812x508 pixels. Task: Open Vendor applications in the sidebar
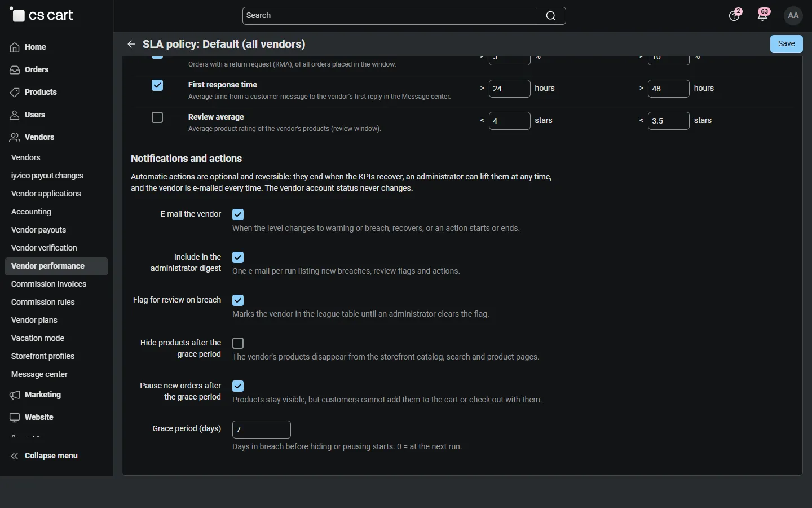(46, 194)
